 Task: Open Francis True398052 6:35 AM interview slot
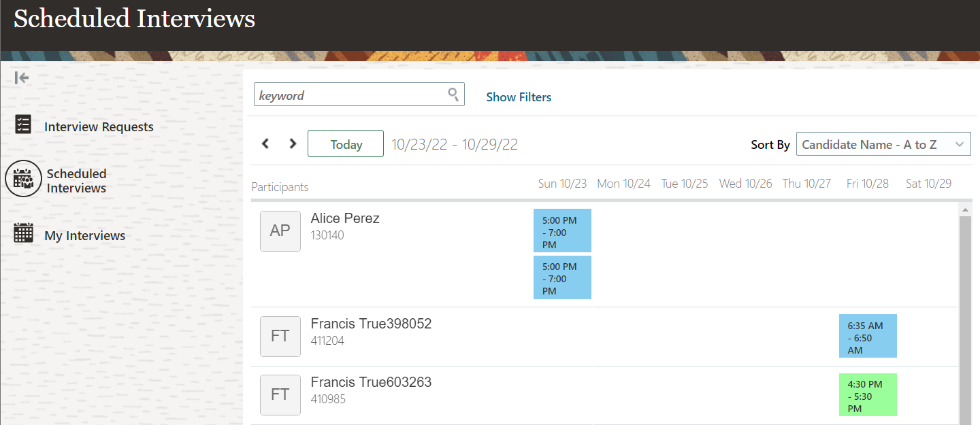[x=868, y=336]
